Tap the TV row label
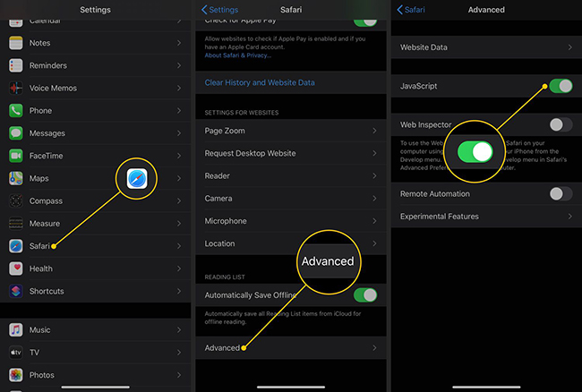This screenshot has height=392, width=582. pos(34,353)
